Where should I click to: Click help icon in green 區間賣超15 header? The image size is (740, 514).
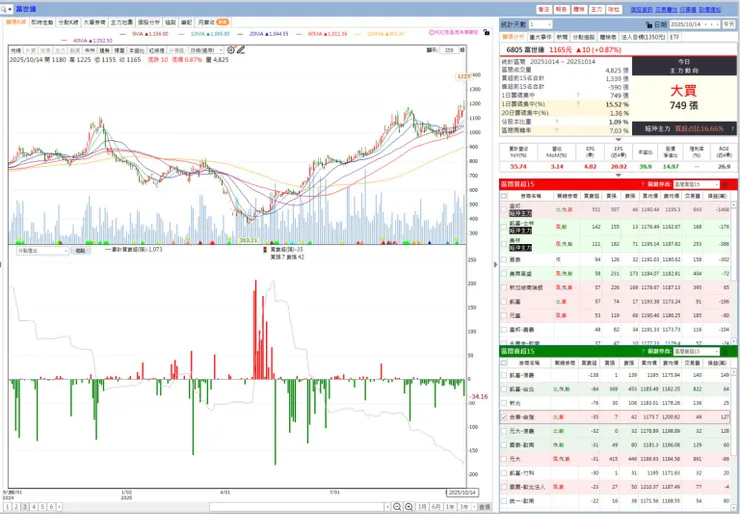(x=643, y=352)
